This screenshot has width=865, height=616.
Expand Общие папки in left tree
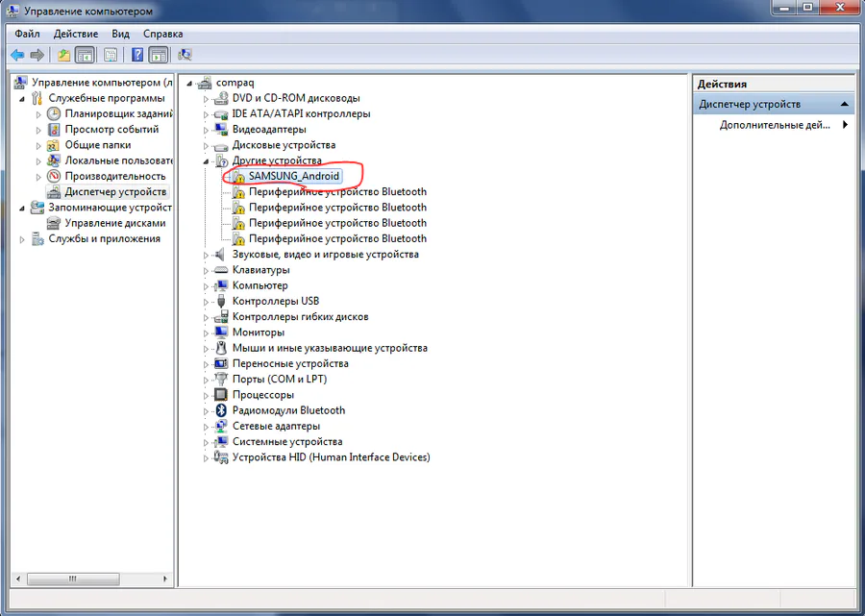pyautogui.click(x=38, y=146)
